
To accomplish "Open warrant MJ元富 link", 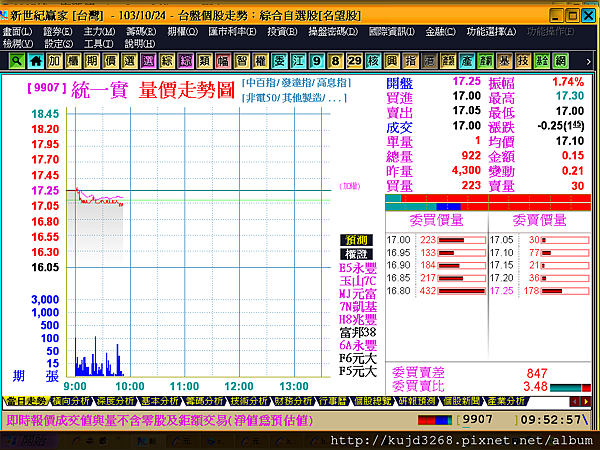I will coord(358,294).
